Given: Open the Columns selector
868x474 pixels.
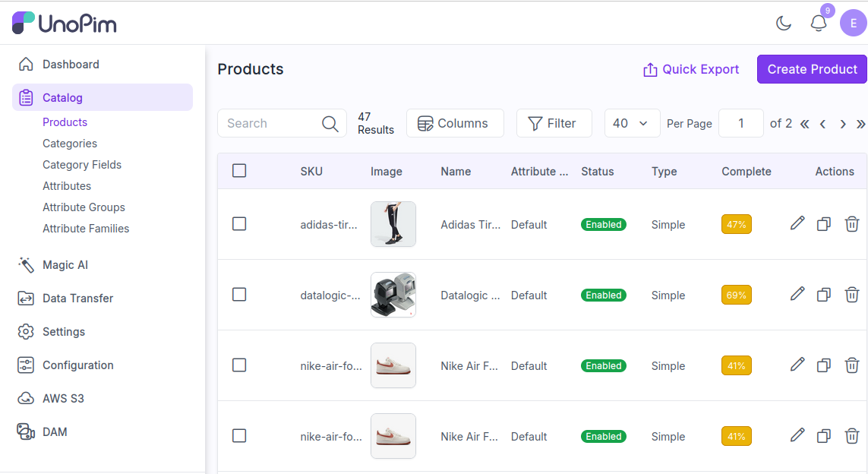Looking at the screenshot, I should (455, 123).
